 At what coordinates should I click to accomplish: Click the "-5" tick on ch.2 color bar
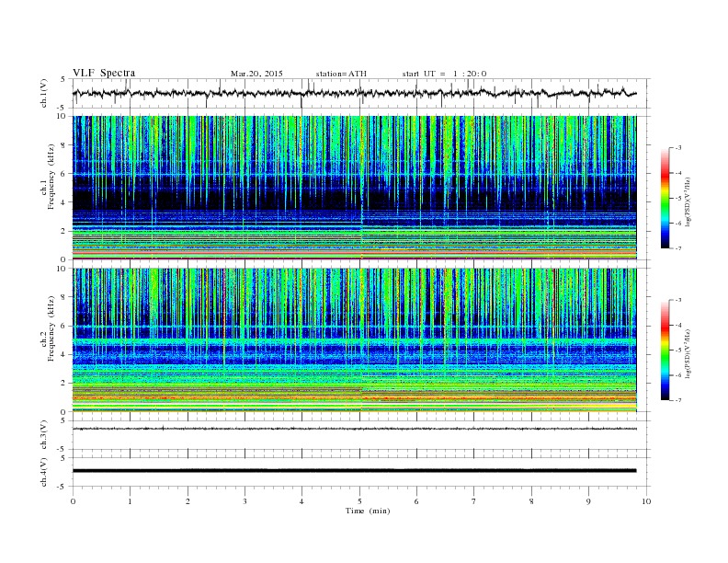(x=677, y=350)
